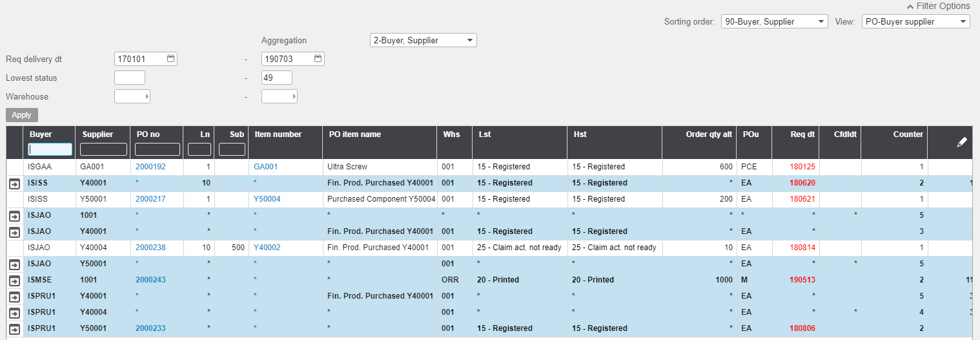This screenshot has height=340, width=980.
Task: Open item number Y50004 link
Action: (267, 199)
